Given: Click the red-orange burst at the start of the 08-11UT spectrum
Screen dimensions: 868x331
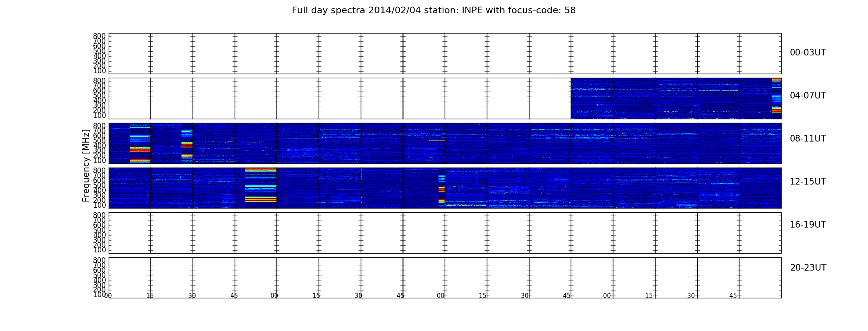Looking at the screenshot, I should click(140, 143).
